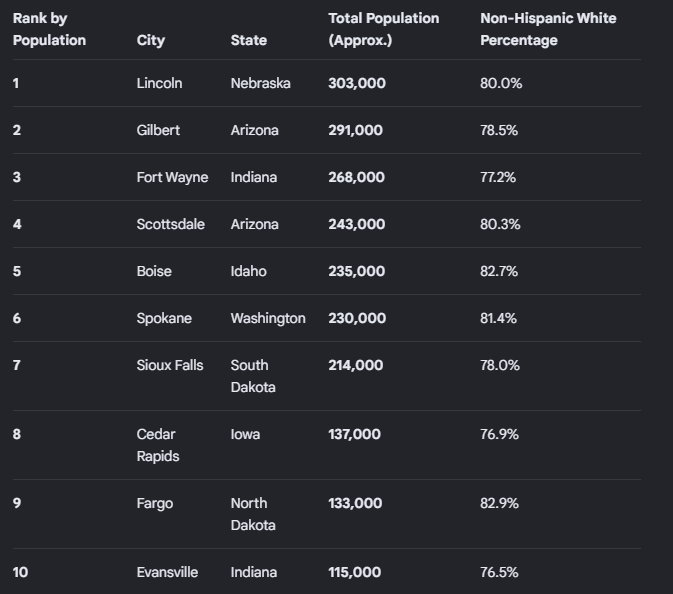Image resolution: width=673 pixels, height=594 pixels.
Task: Select the 'Non-Hispanic White Percentage' header
Action: [548, 29]
